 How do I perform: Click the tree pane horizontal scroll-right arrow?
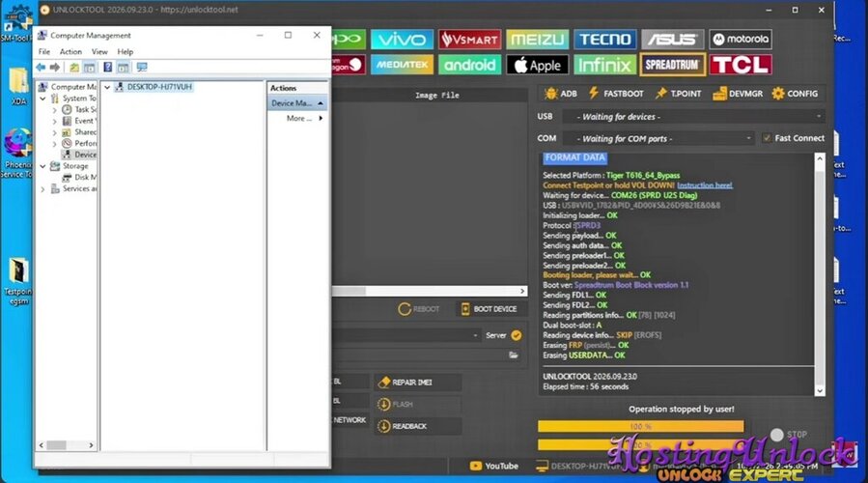click(92, 445)
